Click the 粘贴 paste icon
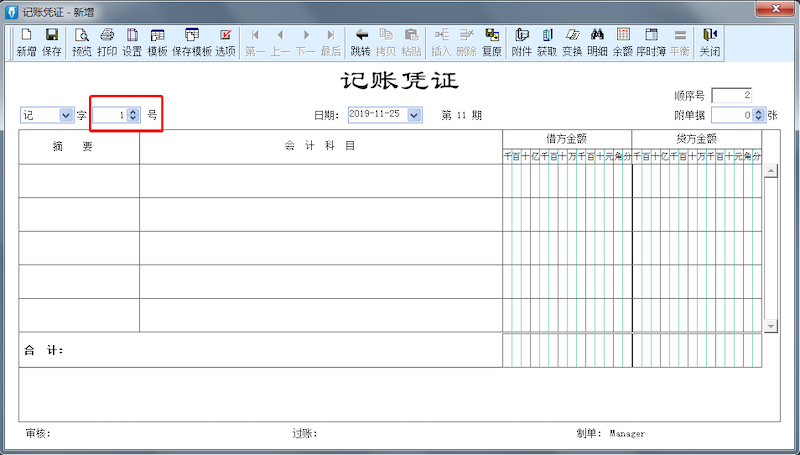Screen dimensions: 800x455 click(411, 43)
